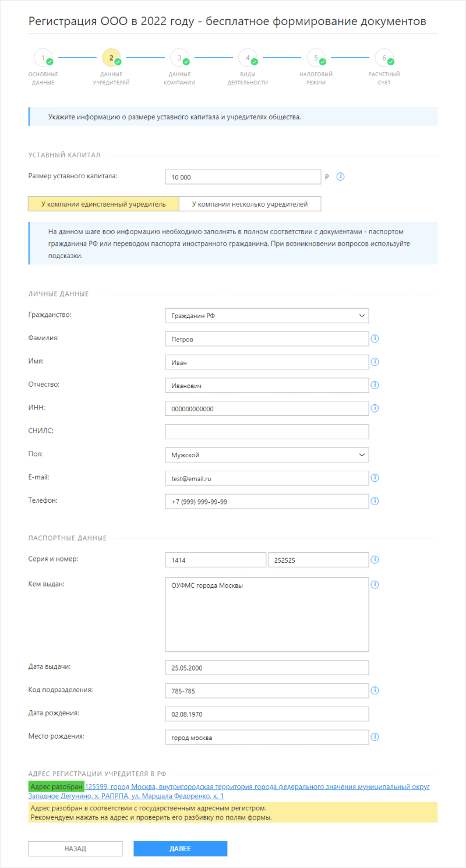The image size is (466, 868).
Task: Click the ЛИЧНЫЕ ДАННЫЕ section heading
Action: point(58,294)
